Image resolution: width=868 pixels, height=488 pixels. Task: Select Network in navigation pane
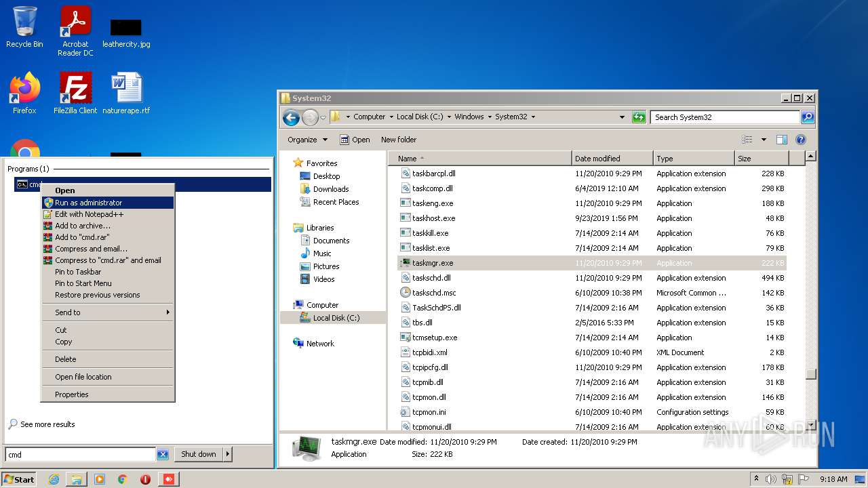point(320,344)
